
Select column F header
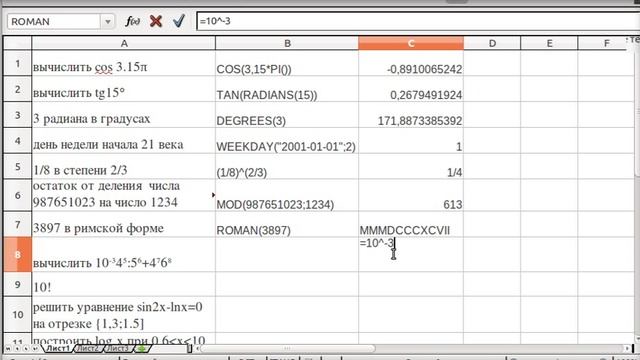point(607,43)
